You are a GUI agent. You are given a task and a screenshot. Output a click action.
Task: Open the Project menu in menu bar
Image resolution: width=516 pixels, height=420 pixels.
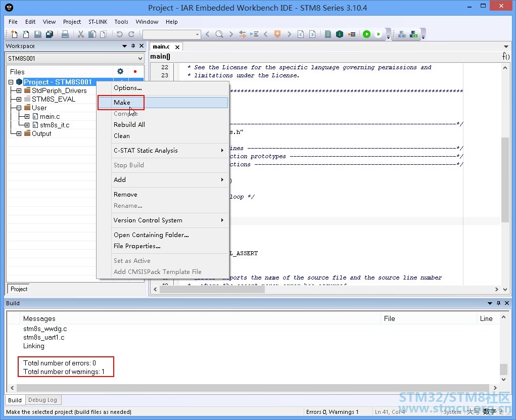72,22
